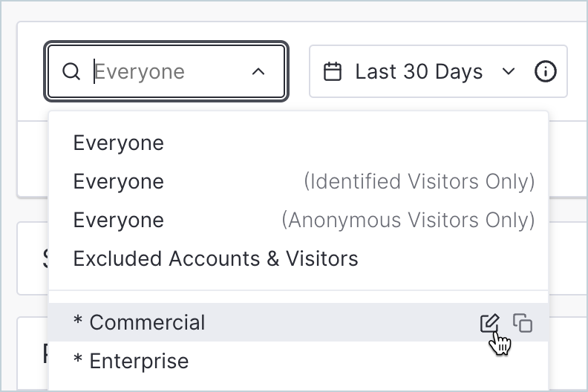Click the asterisk before Commercial

(x=78, y=320)
